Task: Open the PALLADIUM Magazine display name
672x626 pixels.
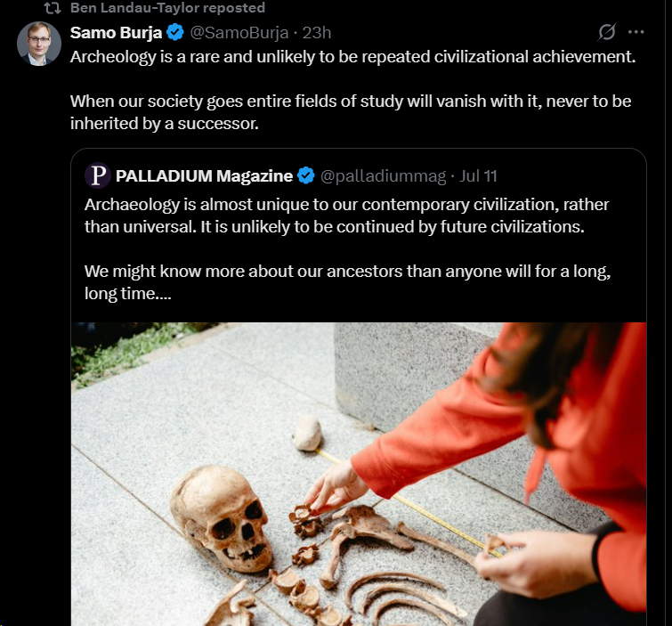Action: (204, 175)
